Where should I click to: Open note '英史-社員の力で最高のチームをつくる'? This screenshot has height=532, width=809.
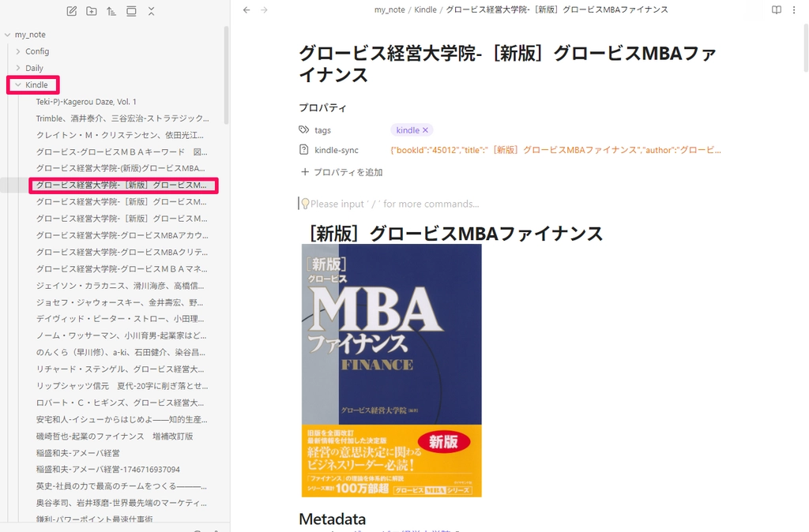pyautogui.click(x=121, y=486)
